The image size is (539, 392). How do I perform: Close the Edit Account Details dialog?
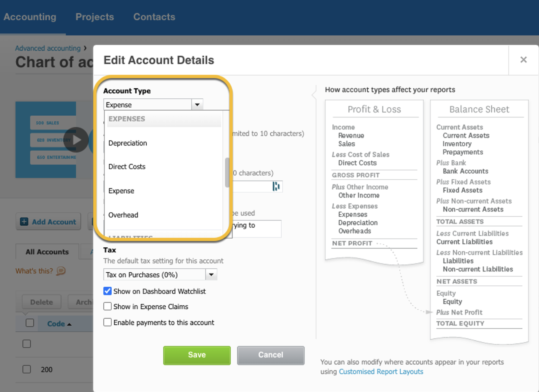coord(523,60)
